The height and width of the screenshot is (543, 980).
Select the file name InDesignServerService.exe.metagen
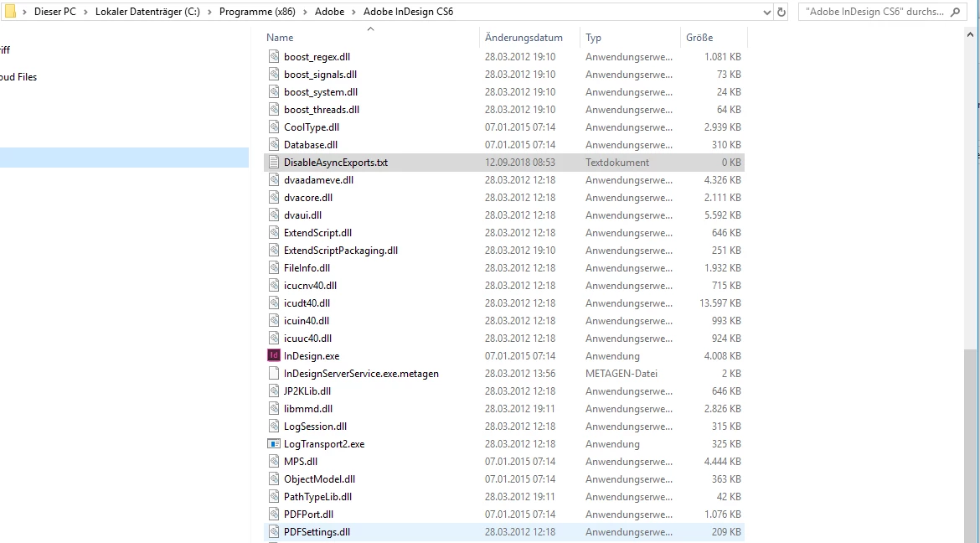pyautogui.click(x=361, y=374)
